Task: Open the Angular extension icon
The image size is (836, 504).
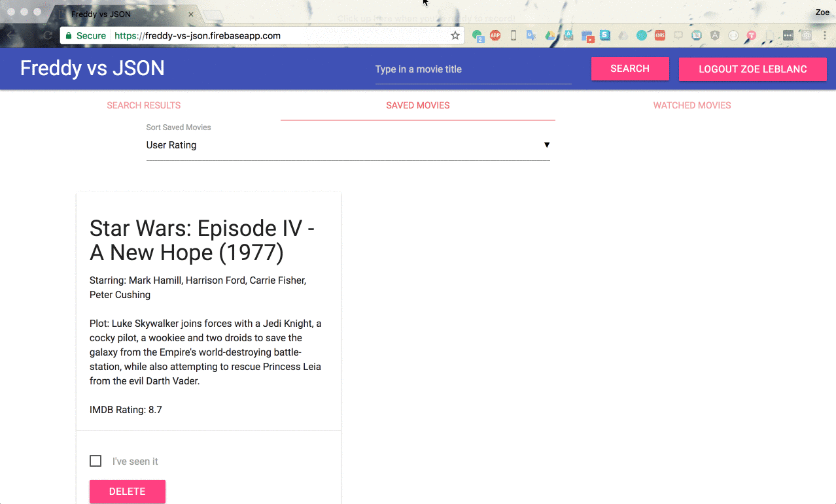Action: 715,36
